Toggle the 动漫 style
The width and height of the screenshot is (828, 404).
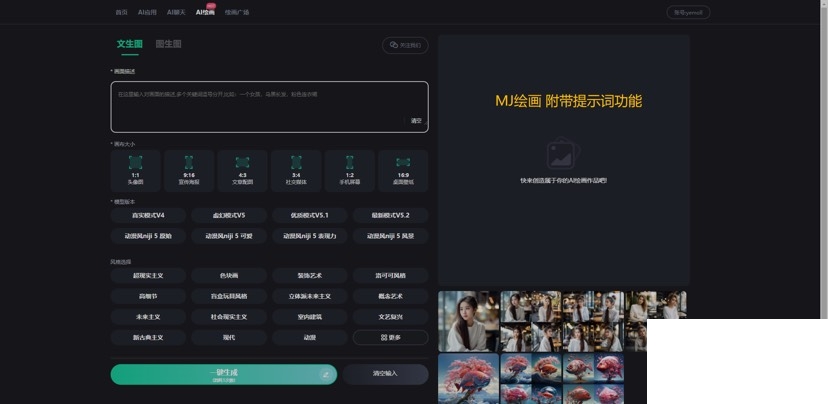pos(310,337)
